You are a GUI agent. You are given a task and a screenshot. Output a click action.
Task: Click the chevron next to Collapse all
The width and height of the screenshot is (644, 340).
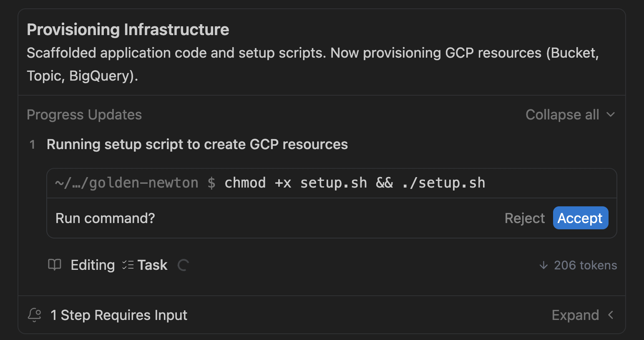[611, 114]
